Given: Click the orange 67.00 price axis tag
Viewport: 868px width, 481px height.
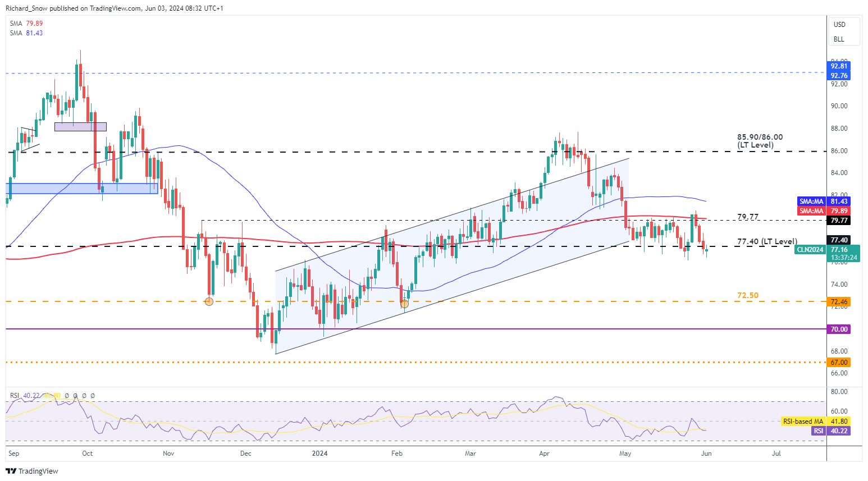Looking at the screenshot, I should pyautogui.click(x=839, y=363).
